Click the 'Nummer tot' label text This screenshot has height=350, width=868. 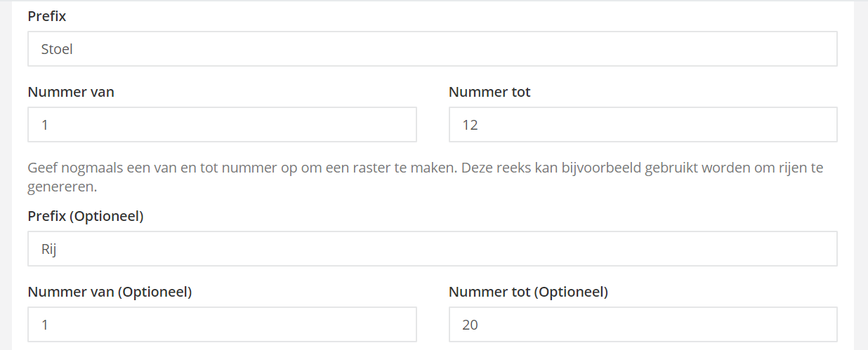(x=489, y=92)
